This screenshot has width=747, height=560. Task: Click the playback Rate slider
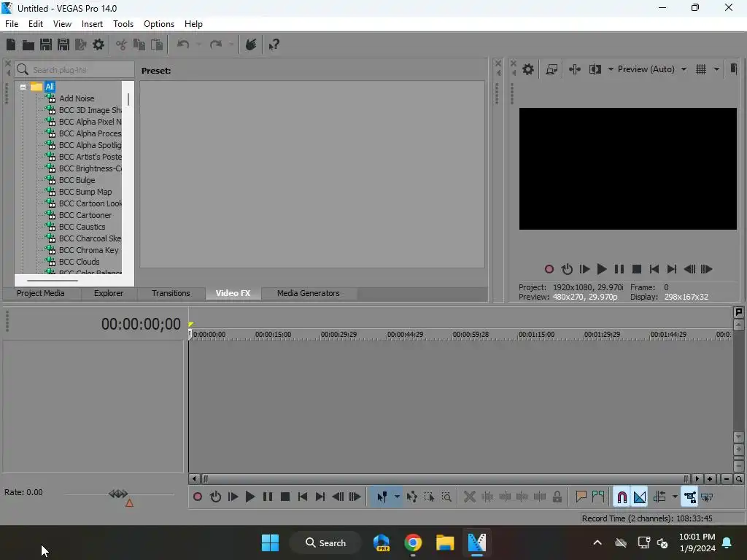[119, 494]
